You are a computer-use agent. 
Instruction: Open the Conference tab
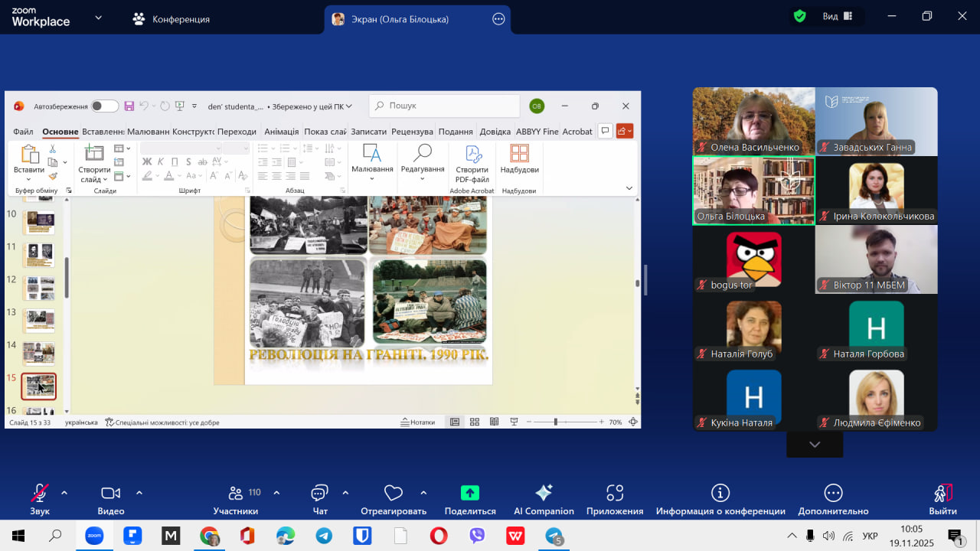(x=171, y=19)
